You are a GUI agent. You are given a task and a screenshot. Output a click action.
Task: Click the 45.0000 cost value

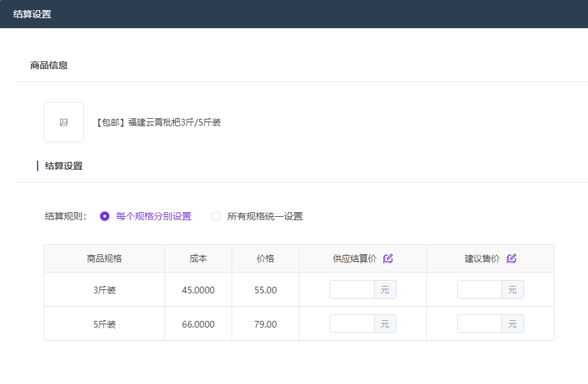198,290
